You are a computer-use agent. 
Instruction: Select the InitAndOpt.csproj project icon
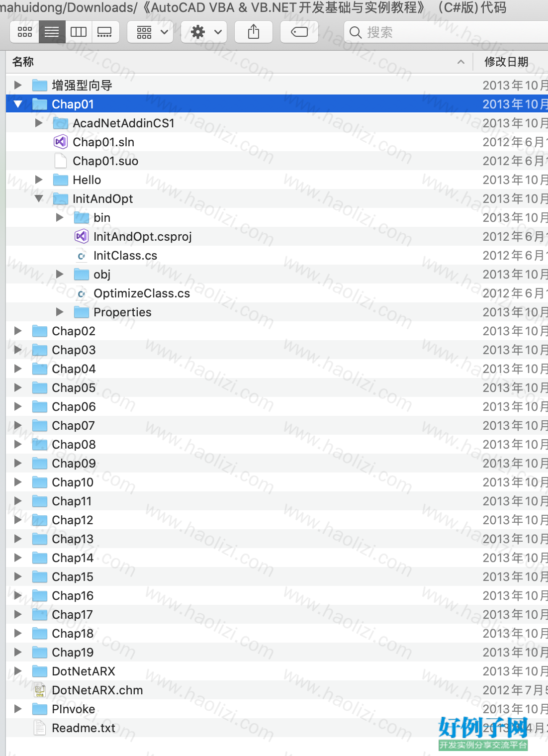[x=81, y=236]
